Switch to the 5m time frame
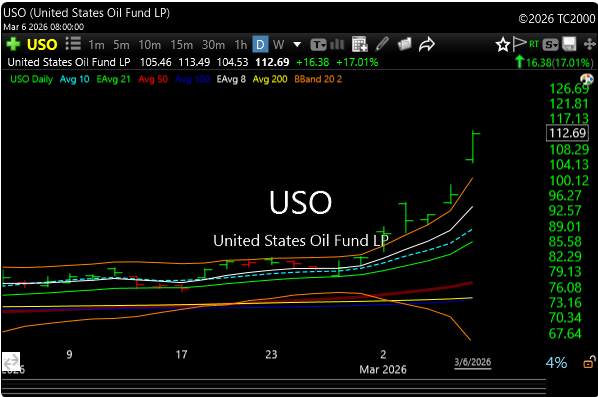This screenshot has height=397, width=598. [121, 45]
